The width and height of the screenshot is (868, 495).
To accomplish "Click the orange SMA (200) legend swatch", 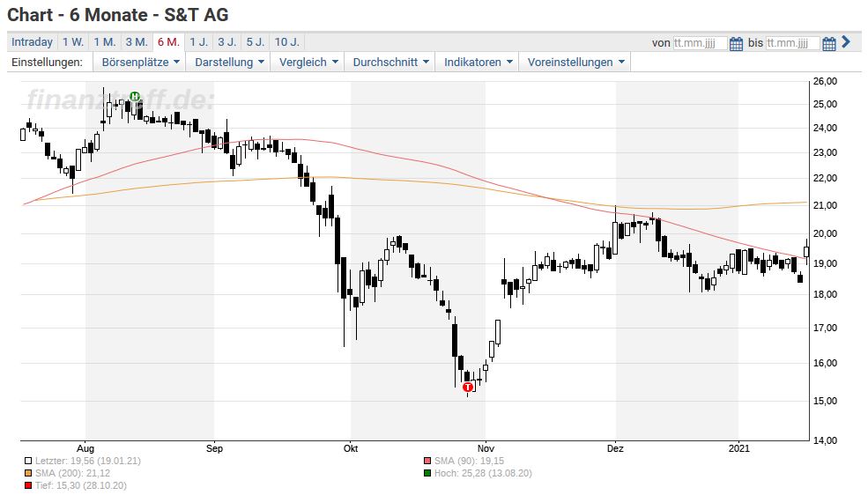I will point(28,474).
